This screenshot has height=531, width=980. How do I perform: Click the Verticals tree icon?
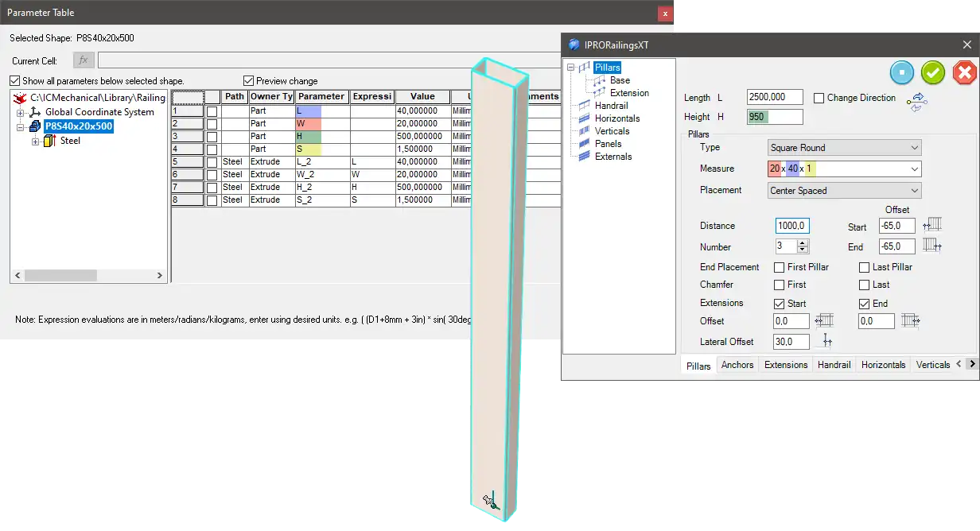coord(584,131)
